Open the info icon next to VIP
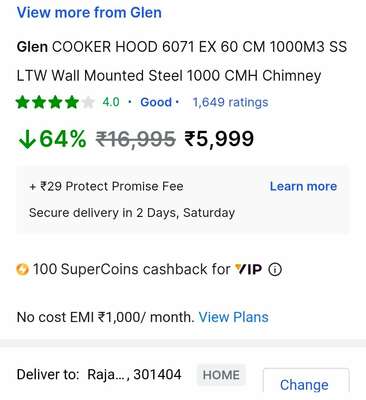Screen dimensions: 366x400 coord(275,269)
